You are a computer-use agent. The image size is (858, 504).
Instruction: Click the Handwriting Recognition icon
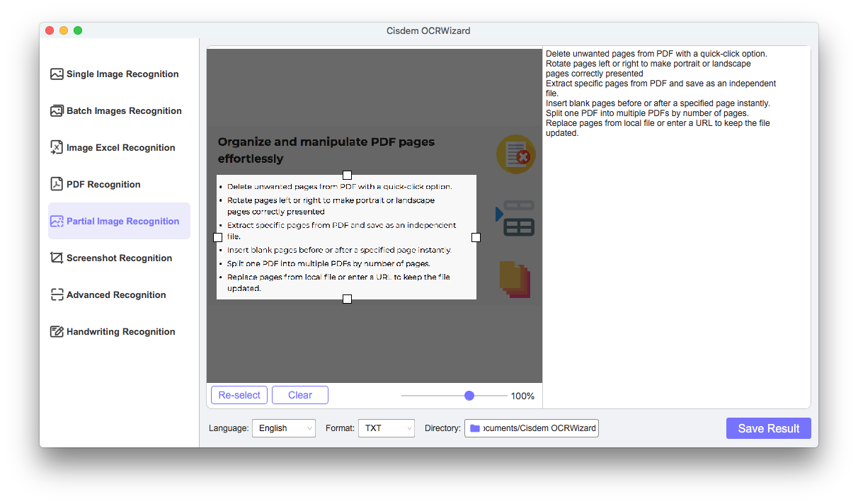57,332
